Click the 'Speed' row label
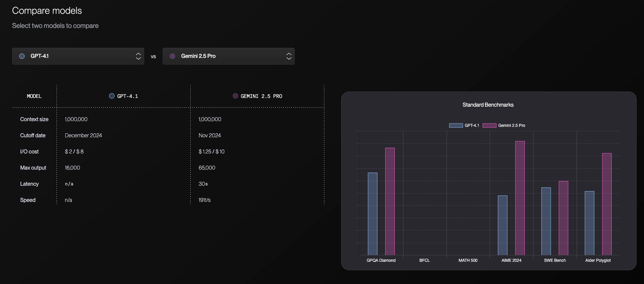 (x=28, y=200)
